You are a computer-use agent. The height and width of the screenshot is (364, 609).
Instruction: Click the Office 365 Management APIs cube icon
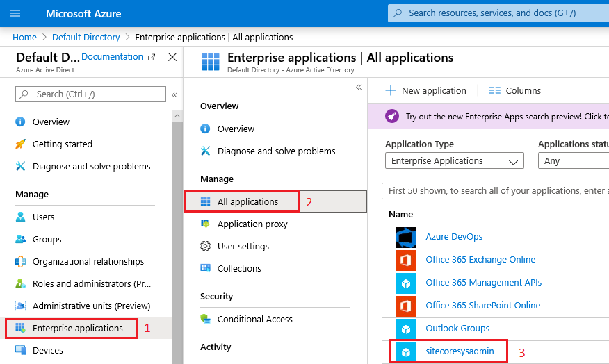pyautogui.click(x=406, y=283)
